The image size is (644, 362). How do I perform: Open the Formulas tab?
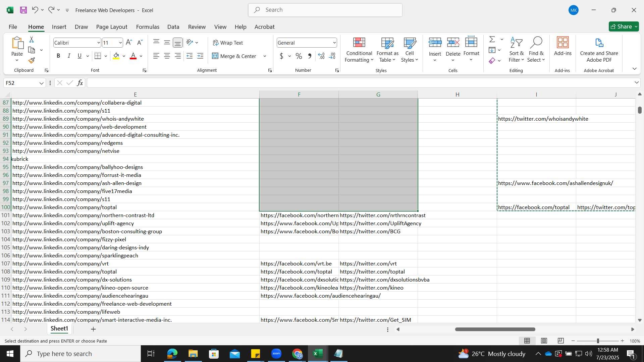pos(148,26)
